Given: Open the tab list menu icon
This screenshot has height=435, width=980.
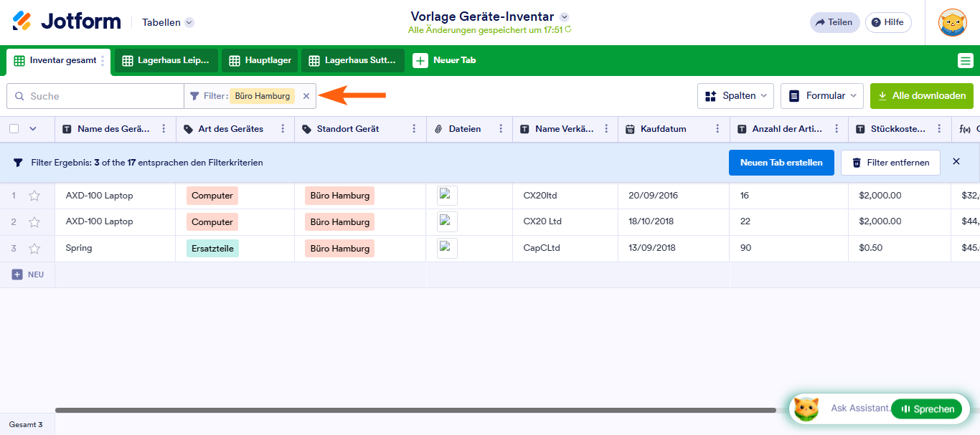Looking at the screenshot, I should 965,61.
